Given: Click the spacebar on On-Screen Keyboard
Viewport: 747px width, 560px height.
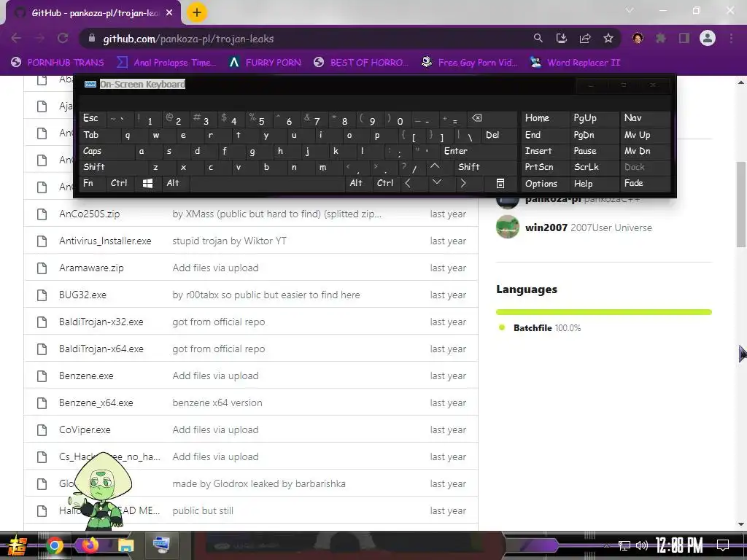Looking at the screenshot, I should point(267,183).
